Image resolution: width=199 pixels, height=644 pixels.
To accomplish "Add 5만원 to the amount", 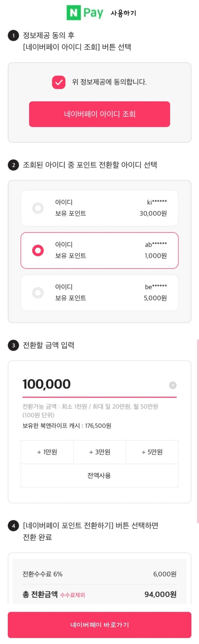I will pos(152,452).
